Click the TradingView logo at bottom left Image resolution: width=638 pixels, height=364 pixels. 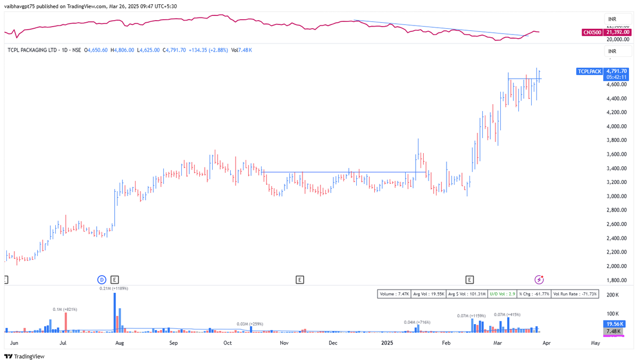click(9, 356)
